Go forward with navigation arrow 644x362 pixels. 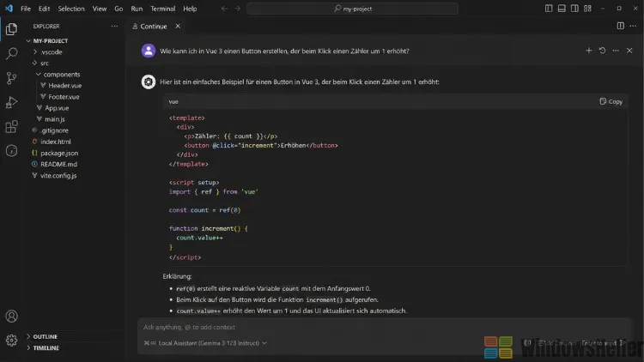tap(237, 9)
